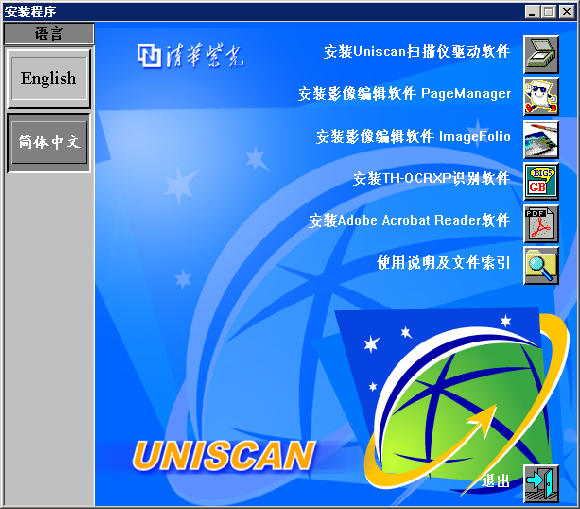Screen dimensions: 580x509
Task: Click 安装影像编辑软件 PageManager text
Action: 404,94
